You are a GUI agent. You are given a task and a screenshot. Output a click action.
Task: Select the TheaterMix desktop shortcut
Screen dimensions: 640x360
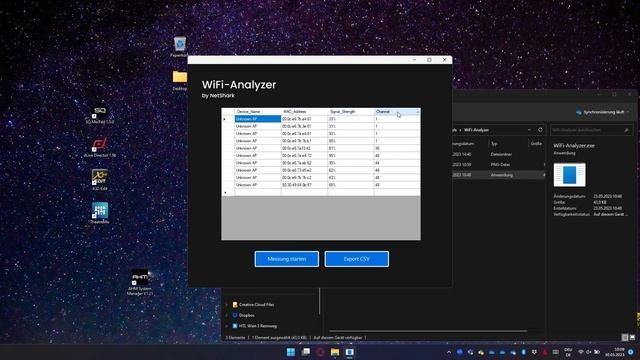[x=100, y=213]
